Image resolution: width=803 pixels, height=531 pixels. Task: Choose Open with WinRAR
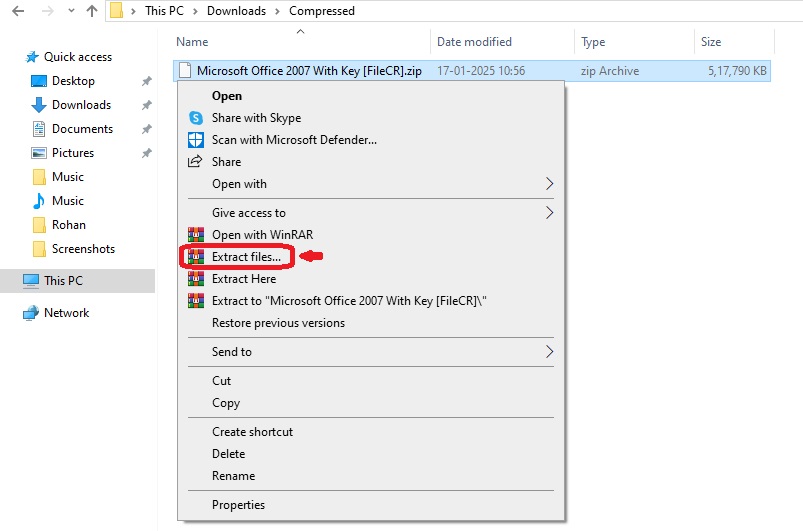point(263,235)
